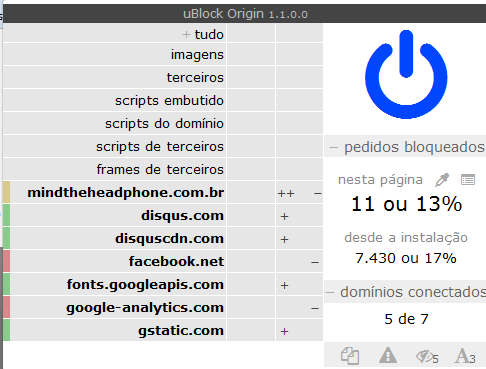Image resolution: width=486 pixels, height=369 pixels.
Task: Click the 'nesta página' label
Action: [380, 180]
